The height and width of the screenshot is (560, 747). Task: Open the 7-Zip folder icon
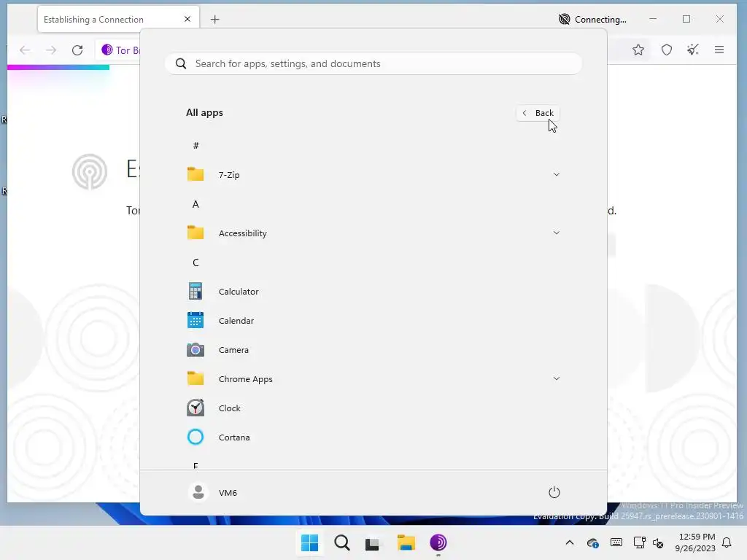point(196,174)
